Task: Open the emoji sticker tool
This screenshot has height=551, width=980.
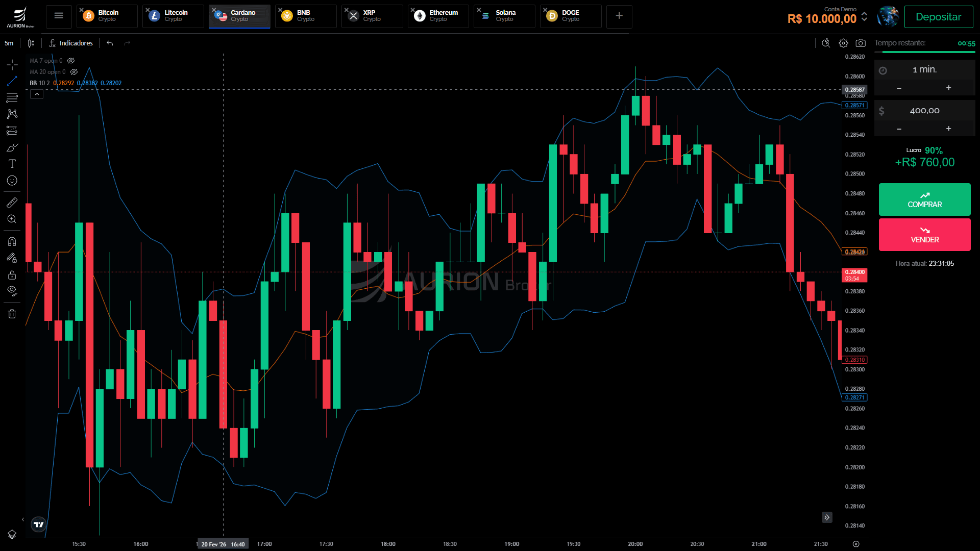Action: [x=12, y=181]
